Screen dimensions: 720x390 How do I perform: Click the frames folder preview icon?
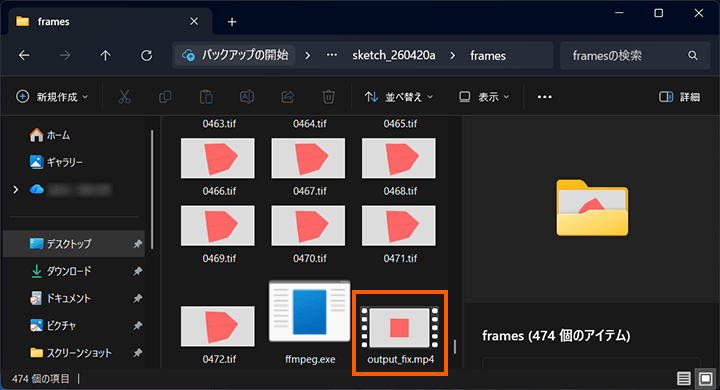point(592,208)
